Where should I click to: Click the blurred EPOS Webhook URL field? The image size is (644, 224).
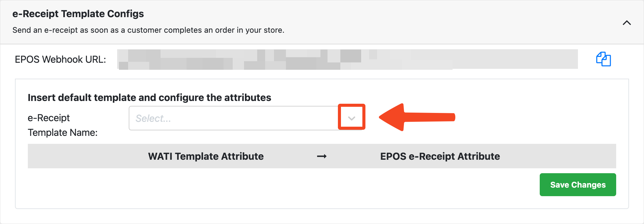pos(347,59)
